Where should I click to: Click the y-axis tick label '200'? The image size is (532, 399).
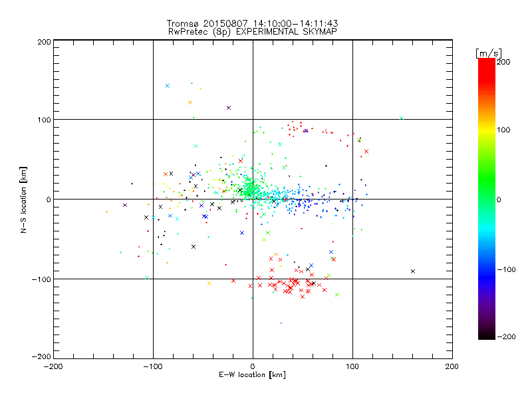44,42
